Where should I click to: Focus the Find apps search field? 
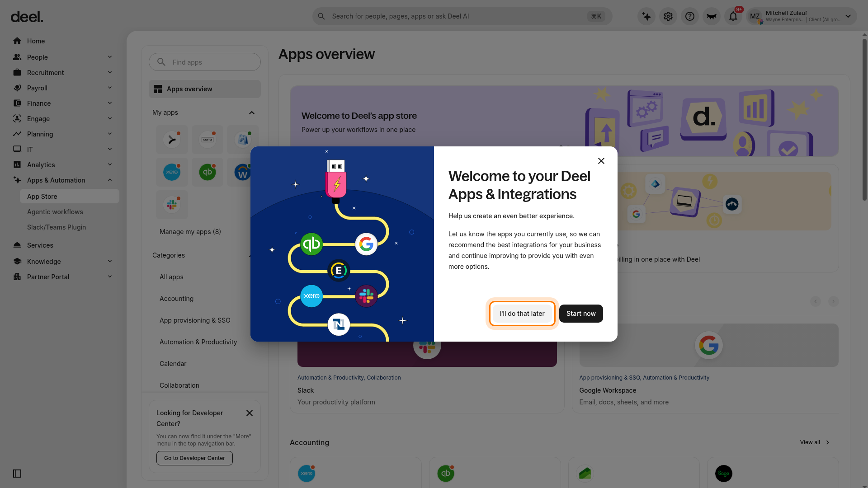[205, 62]
